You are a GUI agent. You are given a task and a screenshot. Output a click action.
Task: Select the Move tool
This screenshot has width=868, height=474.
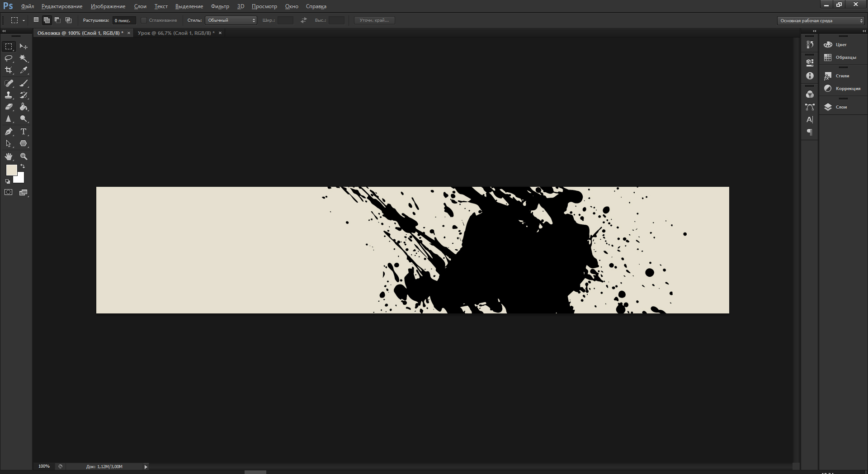click(24, 47)
